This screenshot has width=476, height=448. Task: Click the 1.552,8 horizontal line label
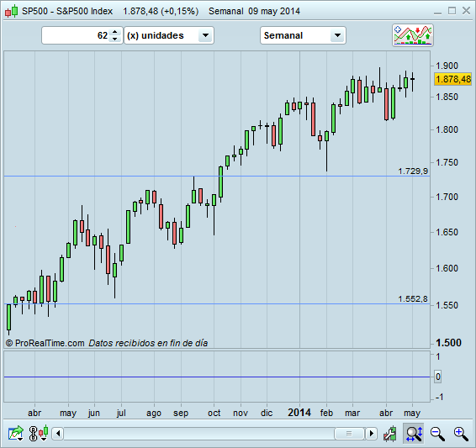click(x=413, y=299)
